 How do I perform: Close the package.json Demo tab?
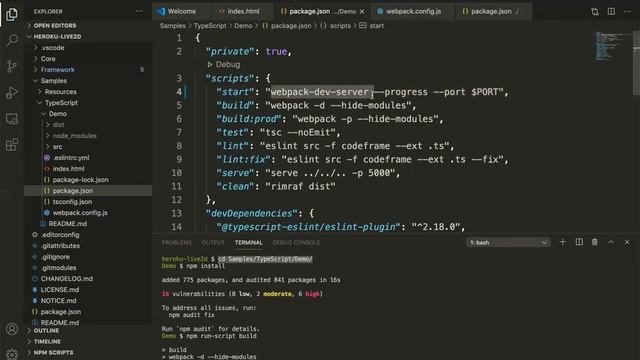coord(362,11)
